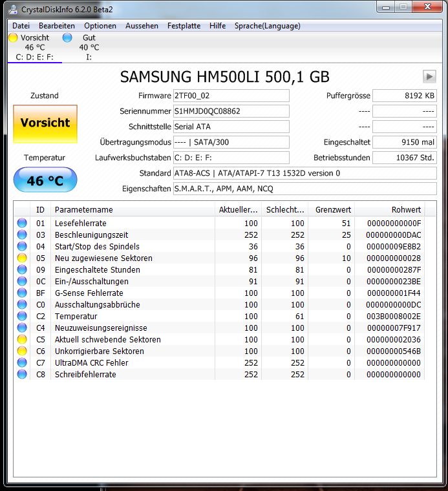Viewport: 448px width, 491px height.
Task: Click blue status icon of Neuzuweisungsereignisse row
Action: pyautogui.click(x=22, y=328)
